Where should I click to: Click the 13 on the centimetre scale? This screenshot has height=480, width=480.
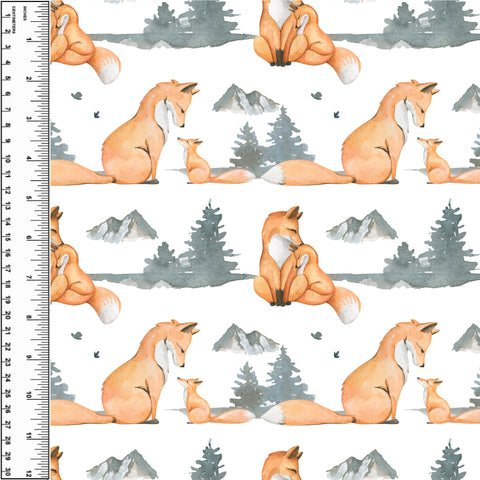(7, 206)
